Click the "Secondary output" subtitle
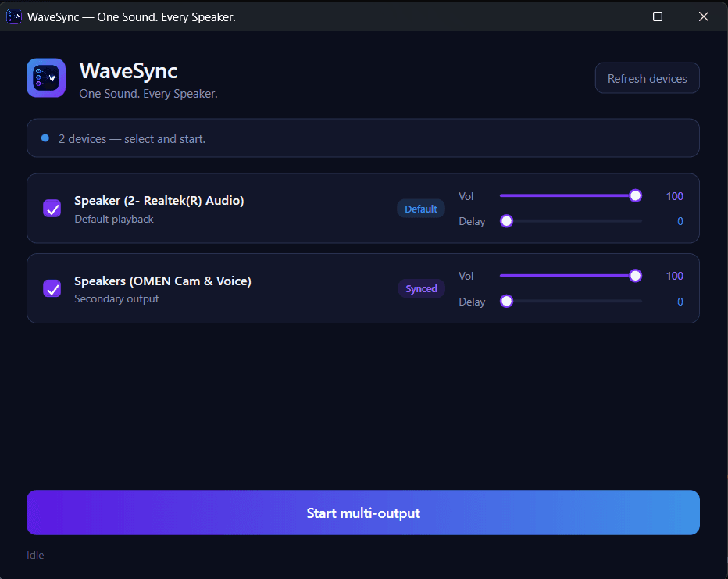Viewport: 728px width, 579px height. tap(116, 299)
